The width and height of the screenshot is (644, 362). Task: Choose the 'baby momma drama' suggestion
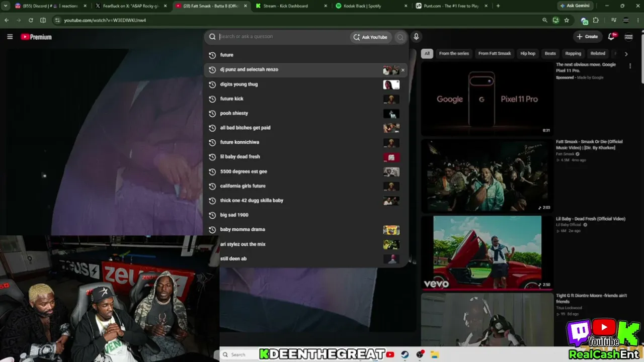coord(305,229)
